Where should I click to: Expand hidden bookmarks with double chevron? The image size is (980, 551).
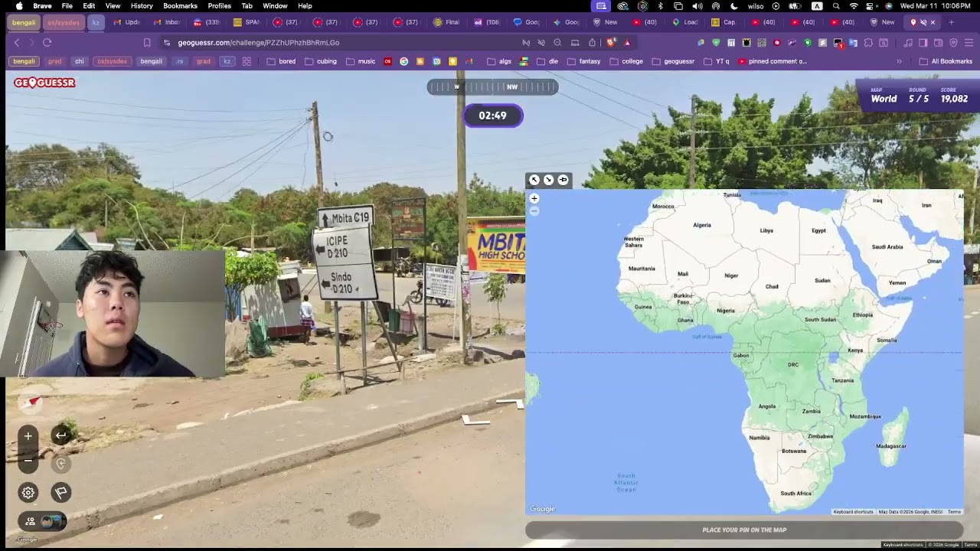pos(899,61)
